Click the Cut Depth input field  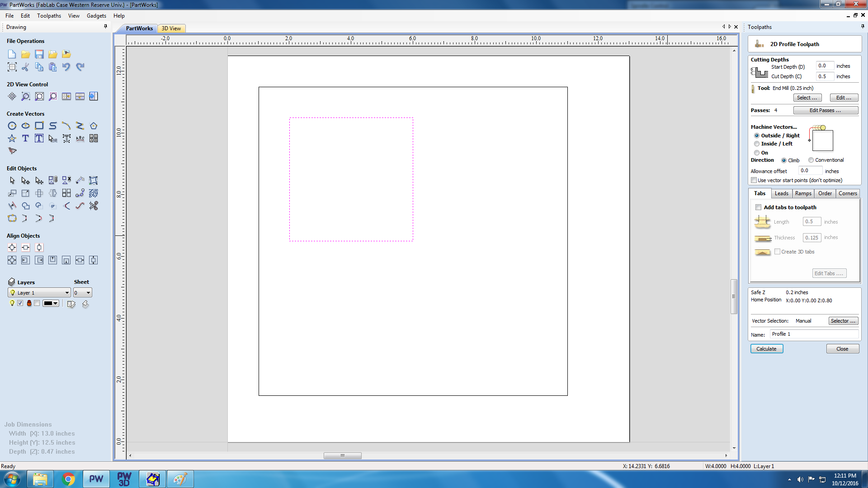click(x=825, y=76)
